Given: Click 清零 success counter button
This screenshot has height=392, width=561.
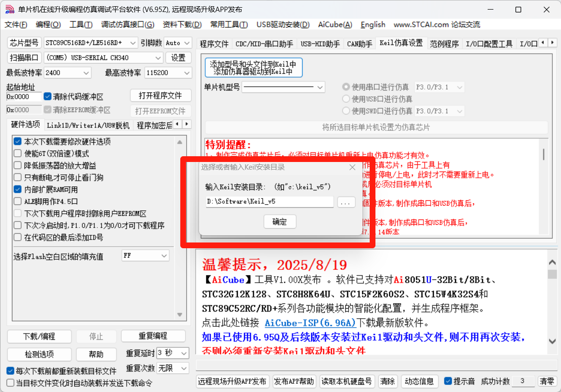Looking at the screenshot, I should [x=547, y=381].
